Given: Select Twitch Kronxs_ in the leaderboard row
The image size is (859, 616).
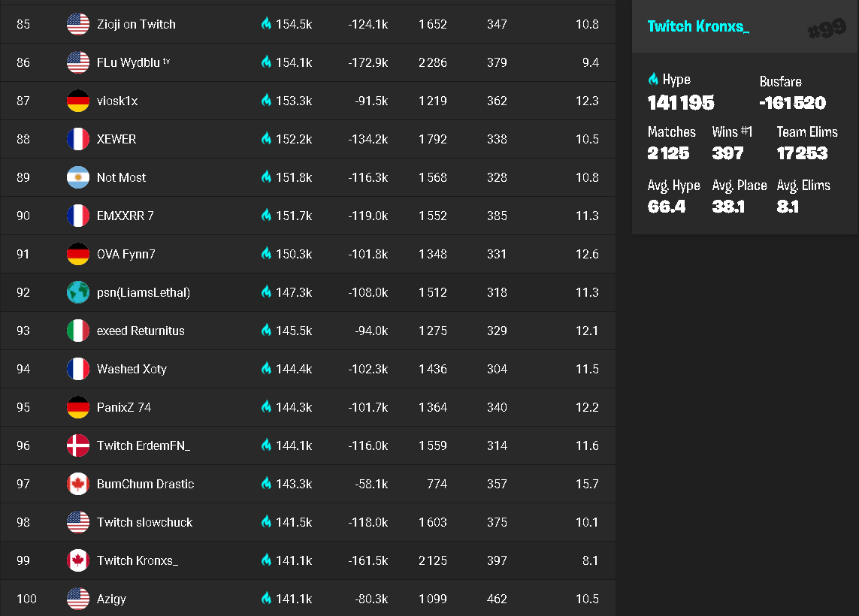Looking at the screenshot, I should click(138, 560).
